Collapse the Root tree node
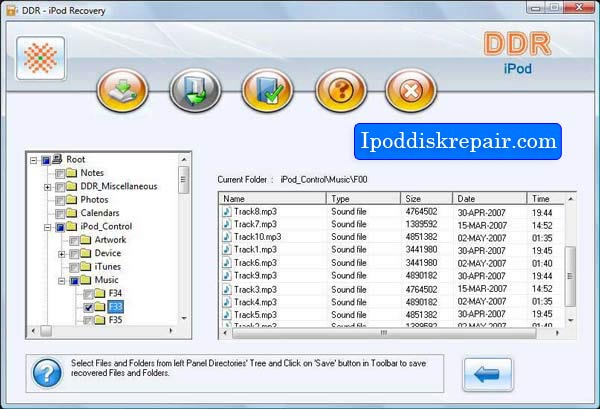600x409 pixels. (x=34, y=160)
